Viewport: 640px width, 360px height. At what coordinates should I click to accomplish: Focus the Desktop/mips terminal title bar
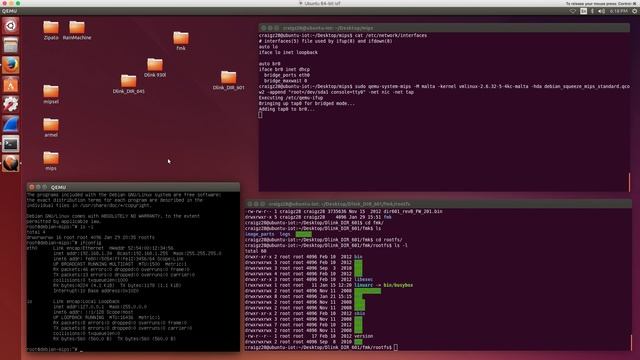coord(444,28)
